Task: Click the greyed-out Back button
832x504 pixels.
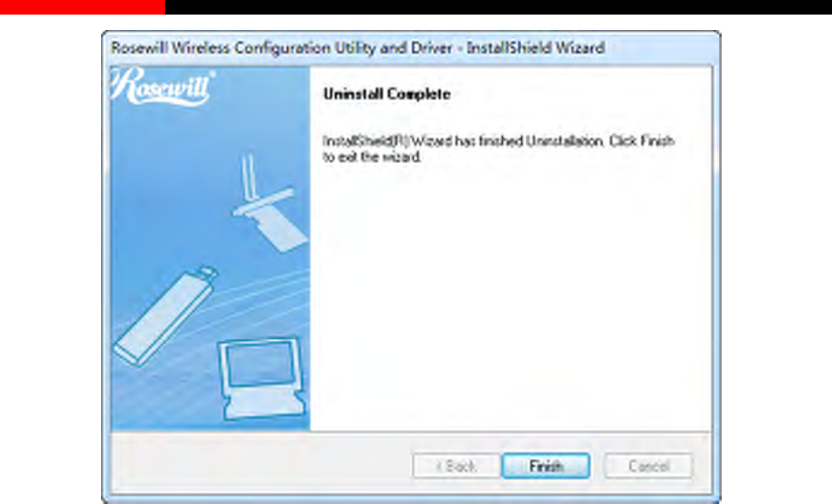Action: click(x=456, y=466)
